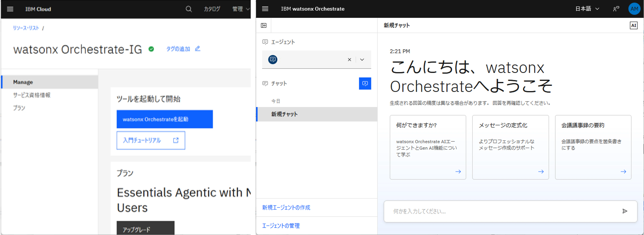Click the arrow on 会議議事録の要約 card
This screenshot has width=644, height=235.
623,172
